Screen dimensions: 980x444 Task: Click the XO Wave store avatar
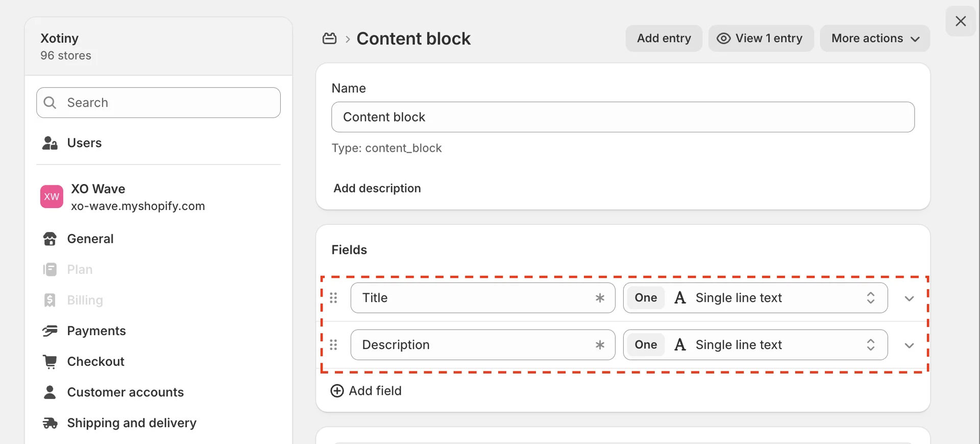52,197
